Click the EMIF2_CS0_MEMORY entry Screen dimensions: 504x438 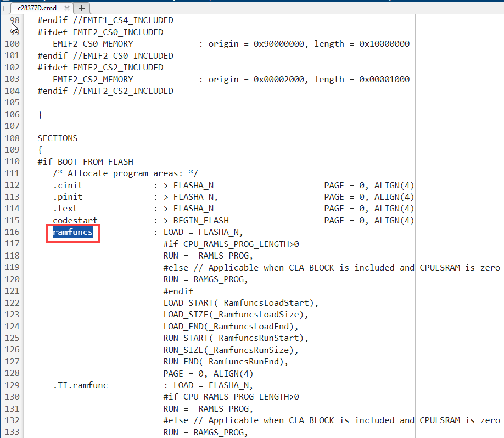pos(93,44)
